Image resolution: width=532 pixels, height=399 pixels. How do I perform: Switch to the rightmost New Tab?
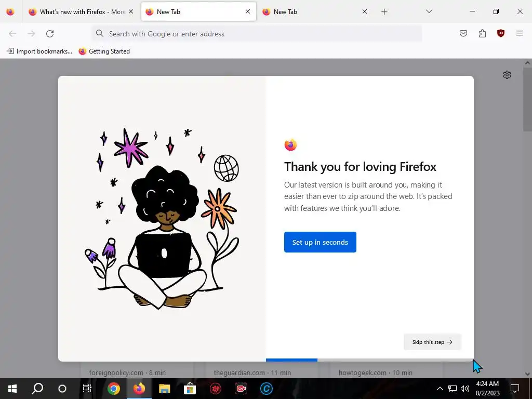(x=315, y=12)
